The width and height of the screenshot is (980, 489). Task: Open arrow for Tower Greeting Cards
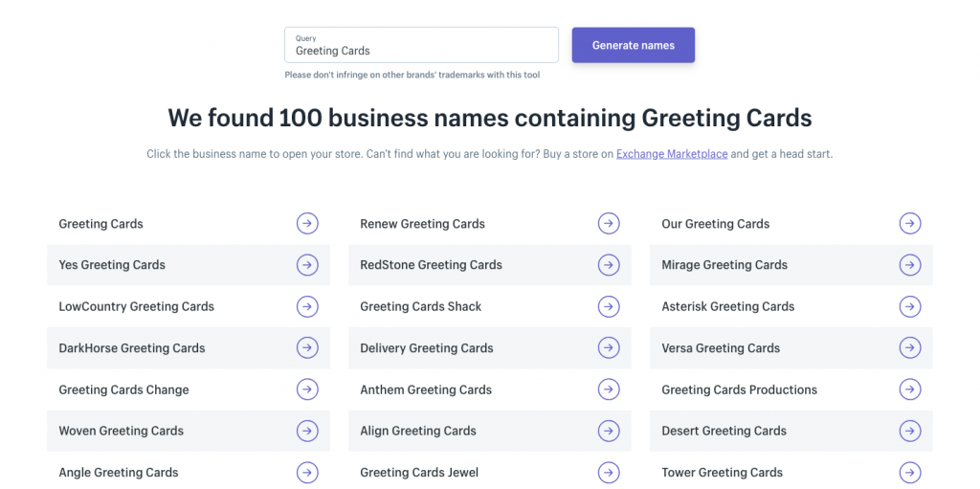point(910,472)
